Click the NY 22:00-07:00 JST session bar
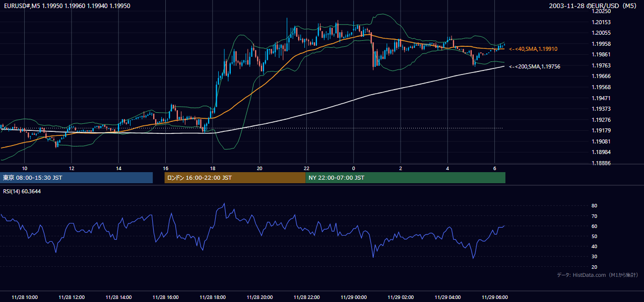Viewport: 644px width, 302px height. coord(405,178)
